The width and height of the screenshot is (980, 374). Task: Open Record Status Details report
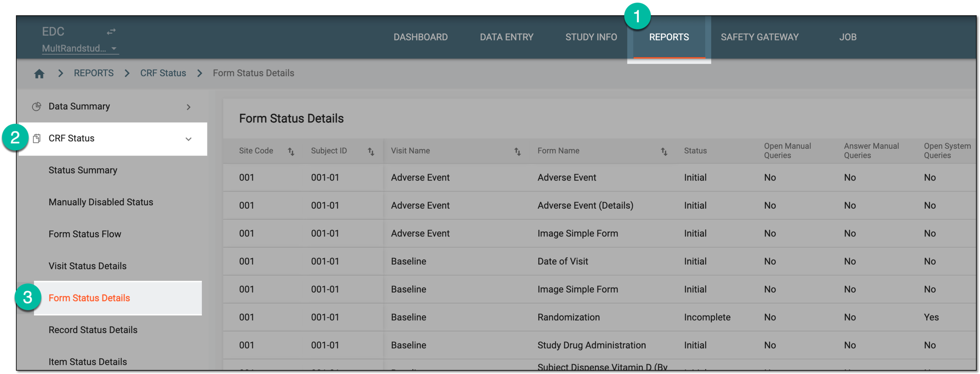point(93,330)
